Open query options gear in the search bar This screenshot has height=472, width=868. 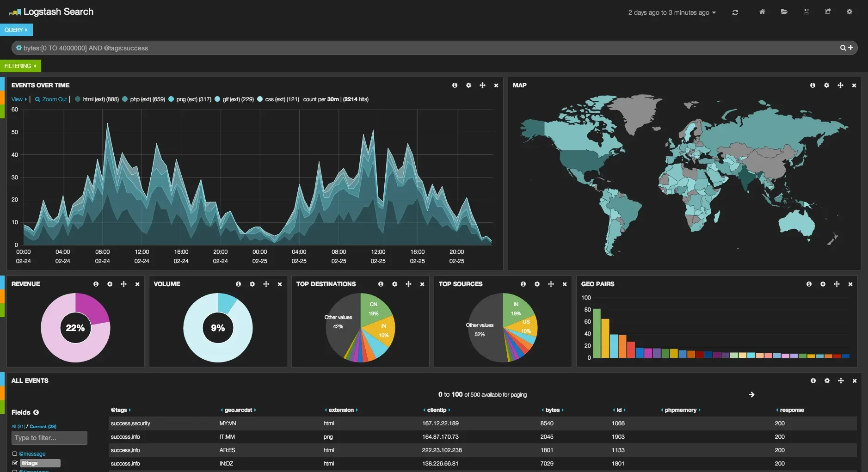(19, 48)
